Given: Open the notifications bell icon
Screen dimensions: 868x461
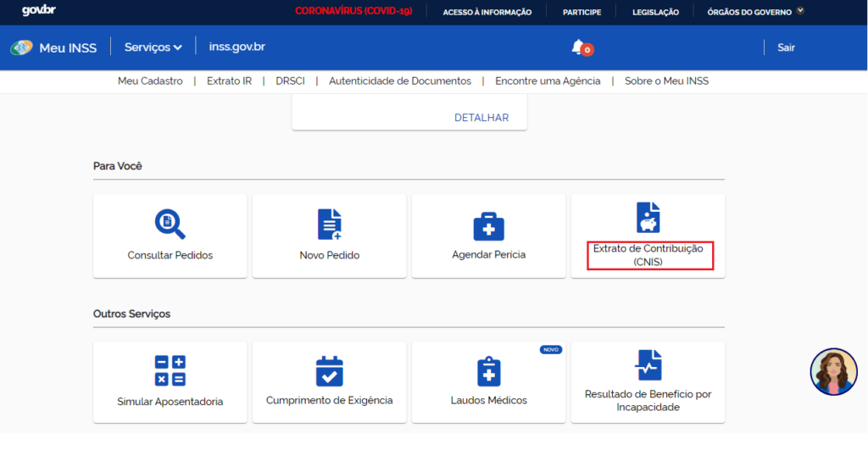Looking at the screenshot, I should pos(579,47).
